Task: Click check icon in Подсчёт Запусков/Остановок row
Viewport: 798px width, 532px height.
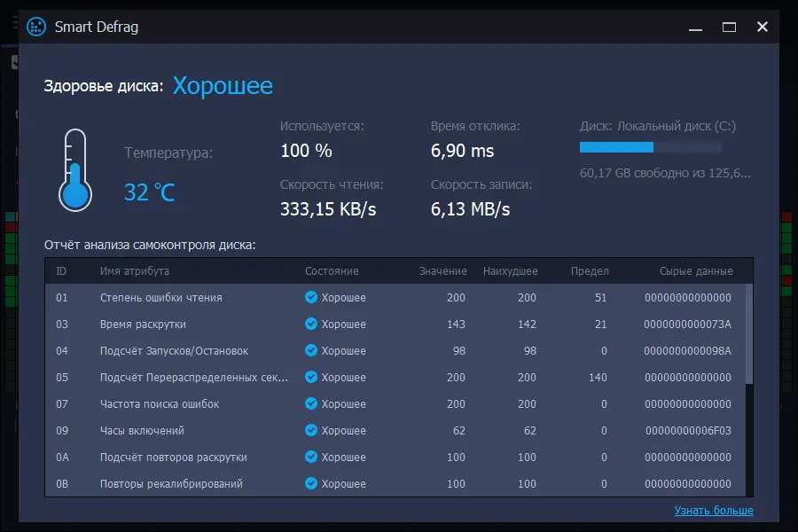Action: (x=310, y=351)
